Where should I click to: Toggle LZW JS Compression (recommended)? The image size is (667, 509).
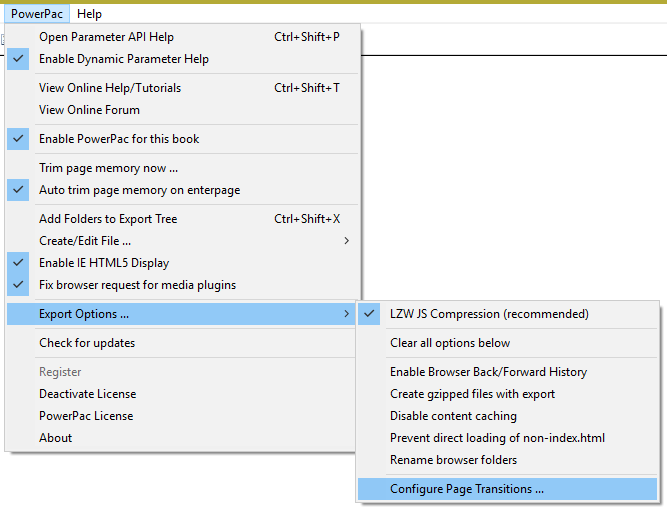pyautogui.click(x=507, y=314)
